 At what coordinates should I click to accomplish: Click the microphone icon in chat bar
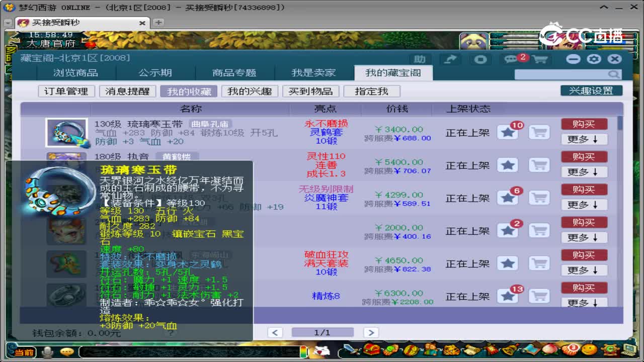pyautogui.click(x=48, y=351)
